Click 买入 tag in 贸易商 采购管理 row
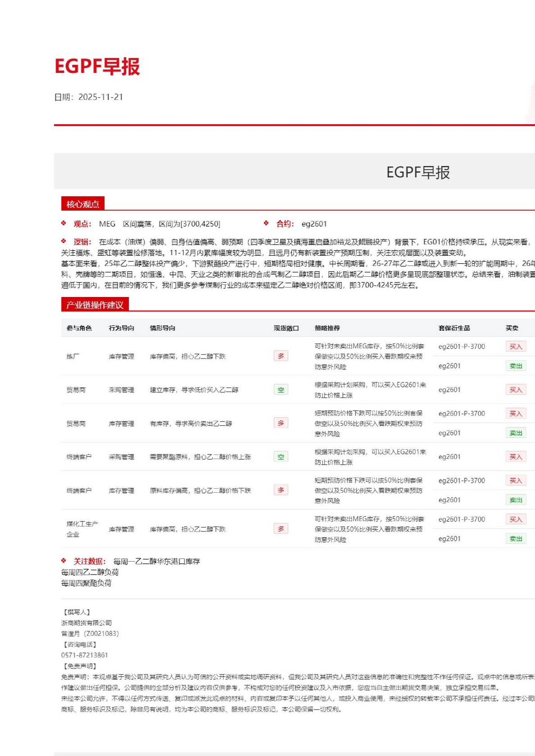 (x=516, y=390)
